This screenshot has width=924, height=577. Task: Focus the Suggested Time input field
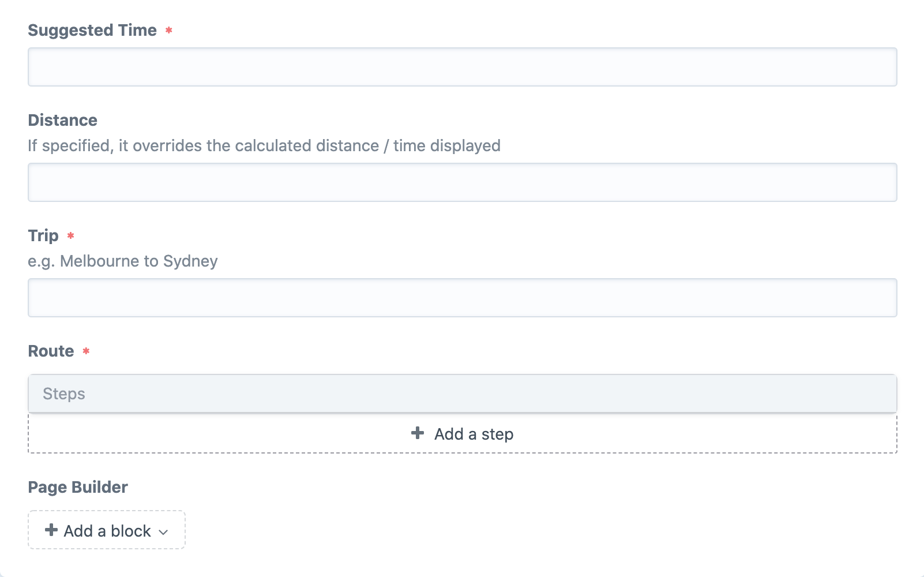[x=463, y=67]
